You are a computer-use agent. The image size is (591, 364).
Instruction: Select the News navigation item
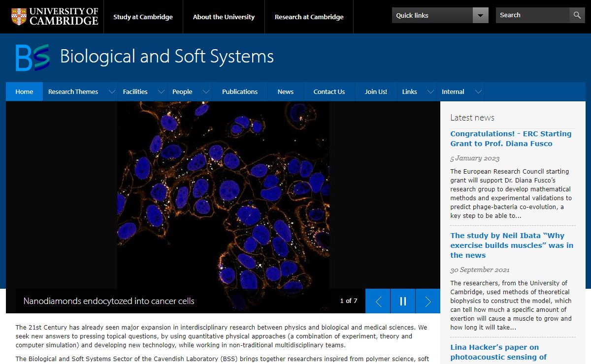[285, 91]
